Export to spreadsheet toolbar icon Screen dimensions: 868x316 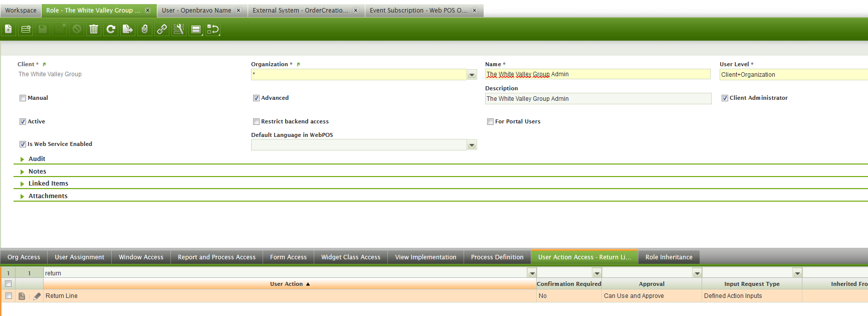click(128, 29)
